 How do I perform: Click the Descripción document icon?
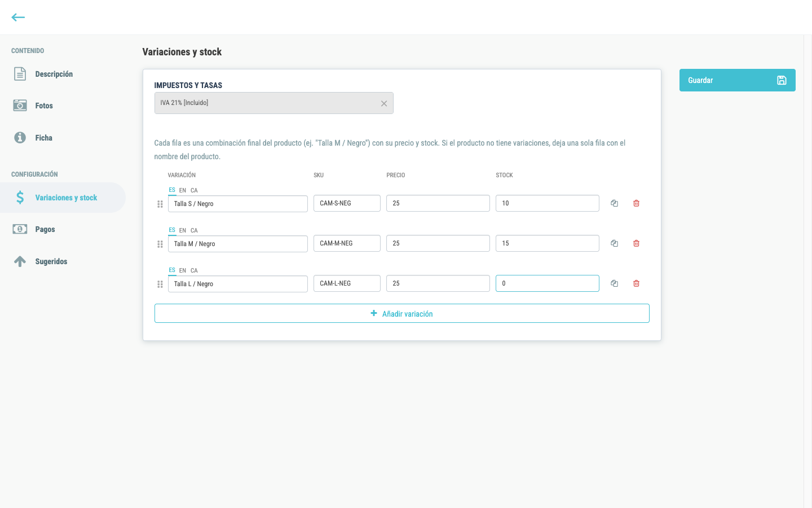tap(20, 74)
